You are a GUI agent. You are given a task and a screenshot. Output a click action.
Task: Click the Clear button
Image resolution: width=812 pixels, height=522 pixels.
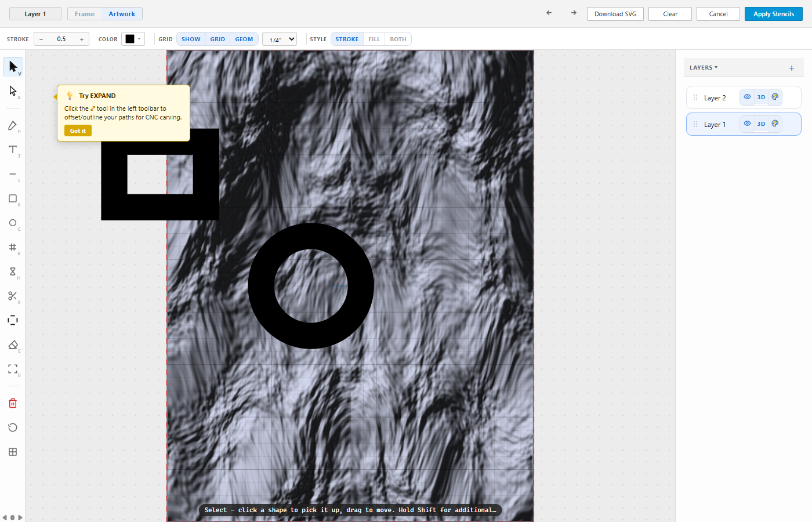click(670, 14)
